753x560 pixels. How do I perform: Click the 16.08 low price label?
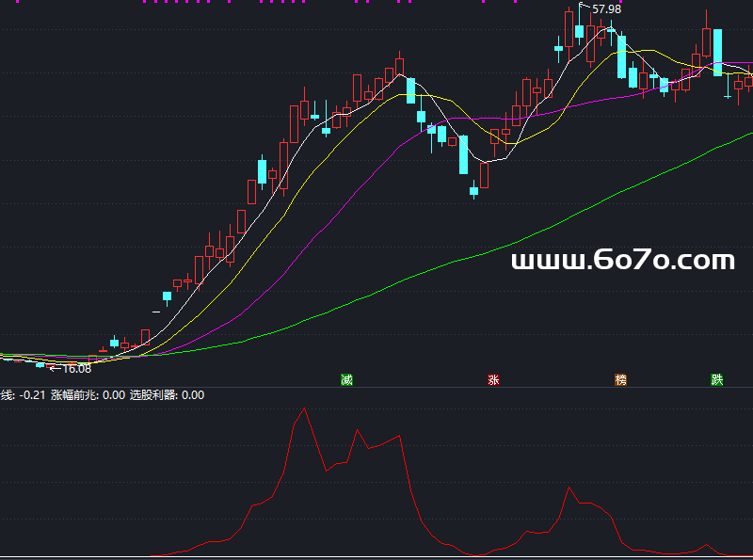pos(76,368)
